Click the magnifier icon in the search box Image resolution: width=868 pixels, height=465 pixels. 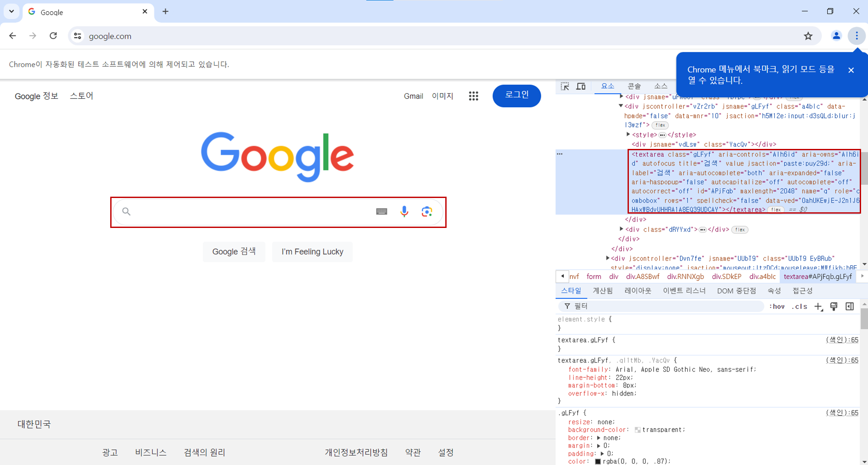126,211
